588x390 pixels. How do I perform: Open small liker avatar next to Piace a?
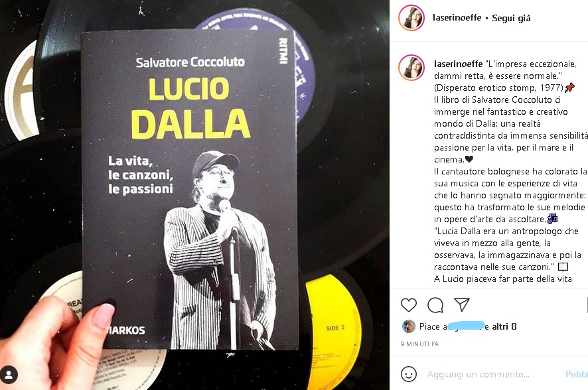[x=408, y=326]
